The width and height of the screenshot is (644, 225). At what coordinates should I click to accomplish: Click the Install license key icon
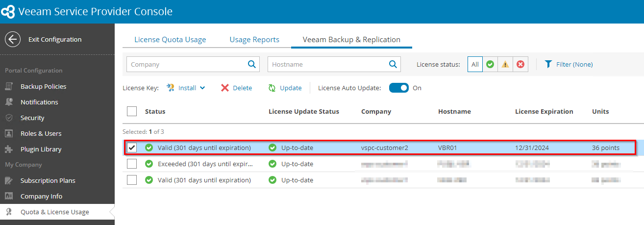tap(171, 88)
